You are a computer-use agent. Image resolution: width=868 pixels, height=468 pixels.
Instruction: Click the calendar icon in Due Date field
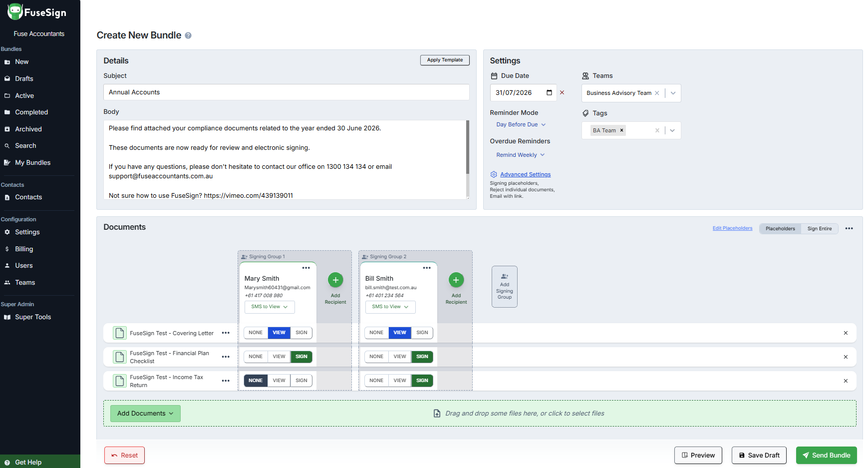pos(549,92)
